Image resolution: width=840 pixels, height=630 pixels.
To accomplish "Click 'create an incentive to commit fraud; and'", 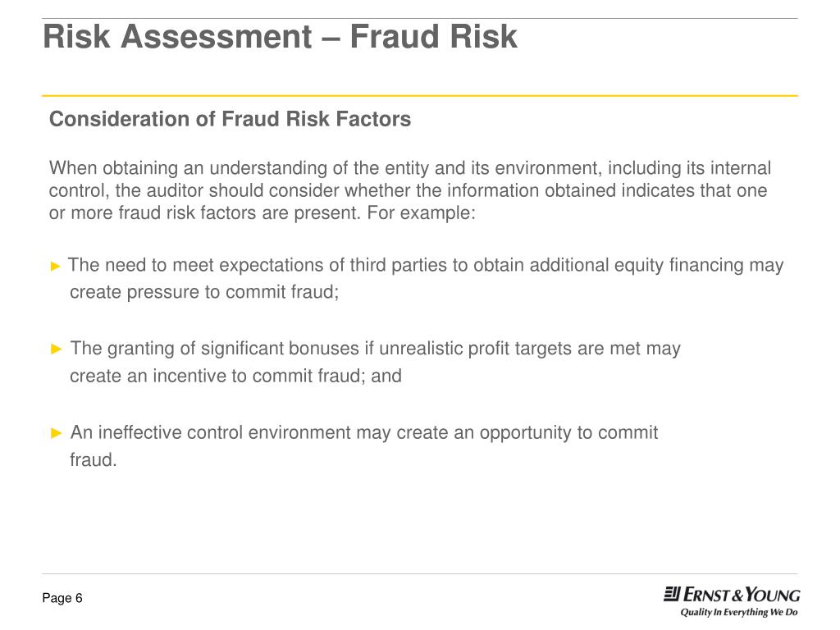I will 235,376.
